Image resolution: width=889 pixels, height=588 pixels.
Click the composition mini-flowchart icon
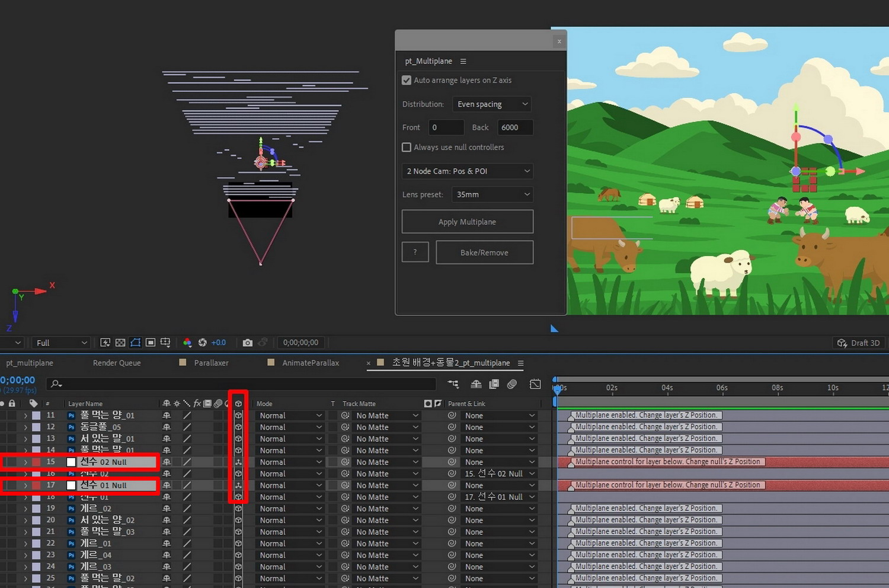coord(453,384)
